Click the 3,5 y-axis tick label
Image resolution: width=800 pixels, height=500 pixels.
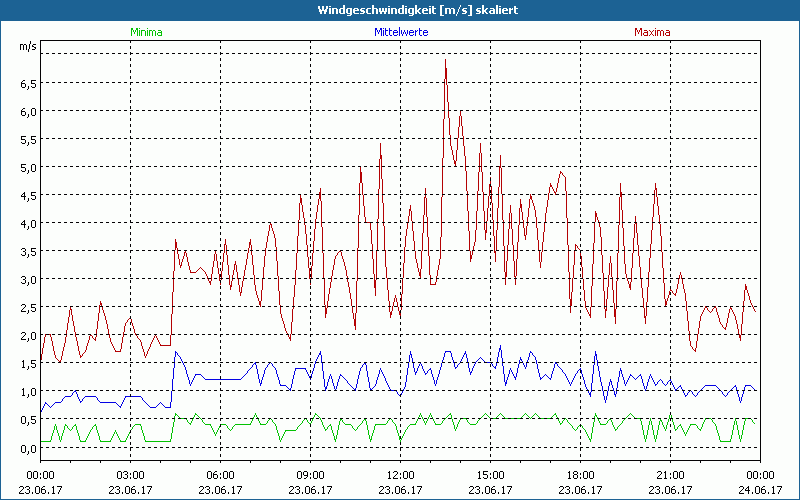tap(28, 252)
